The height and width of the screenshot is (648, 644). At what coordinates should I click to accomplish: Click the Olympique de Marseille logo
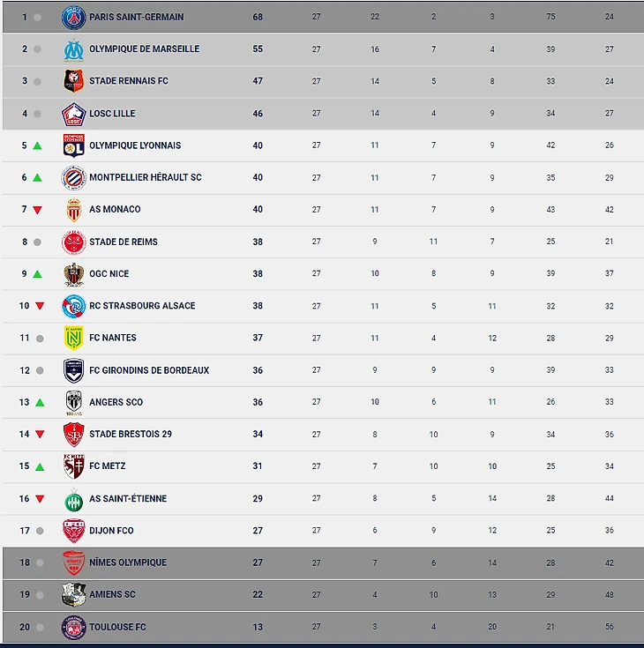click(74, 49)
